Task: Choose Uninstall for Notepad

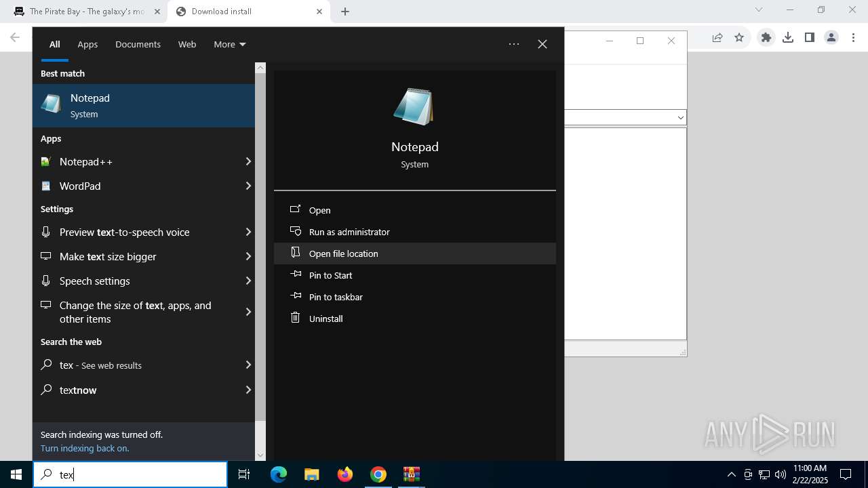Action: pyautogui.click(x=415, y=319)
